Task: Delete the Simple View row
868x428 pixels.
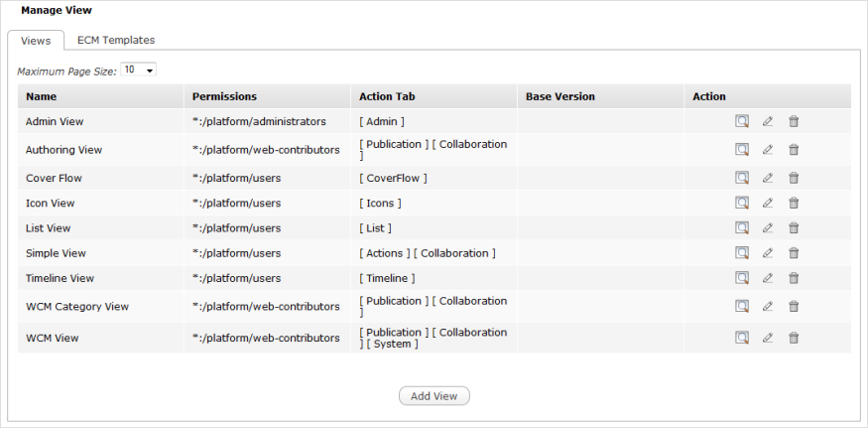Action: click(x=794, y=253)
